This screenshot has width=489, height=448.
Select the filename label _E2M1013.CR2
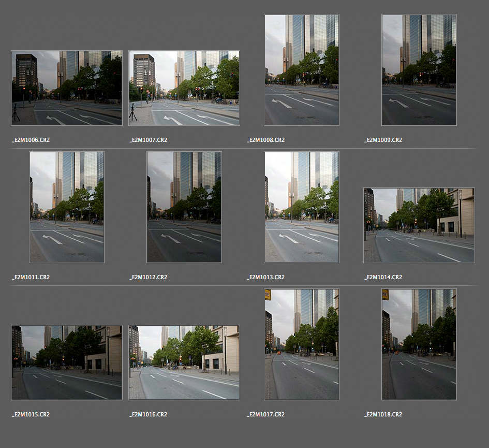[266, 277]
